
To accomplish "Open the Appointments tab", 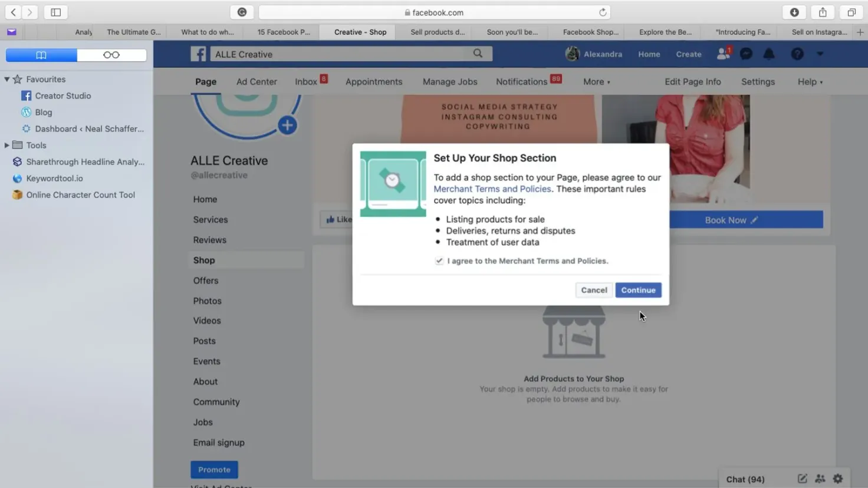I will [x=374, y=82].
